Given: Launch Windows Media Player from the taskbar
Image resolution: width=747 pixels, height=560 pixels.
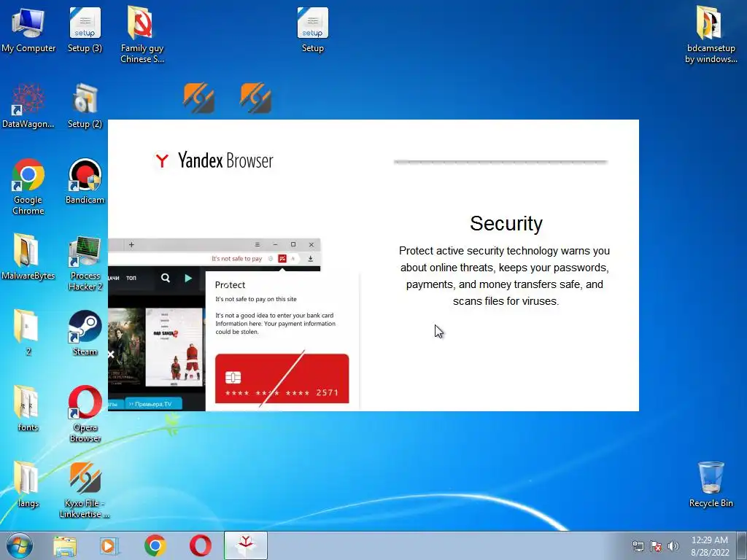Looking at the screenshot, I should (x=109, y=545).
